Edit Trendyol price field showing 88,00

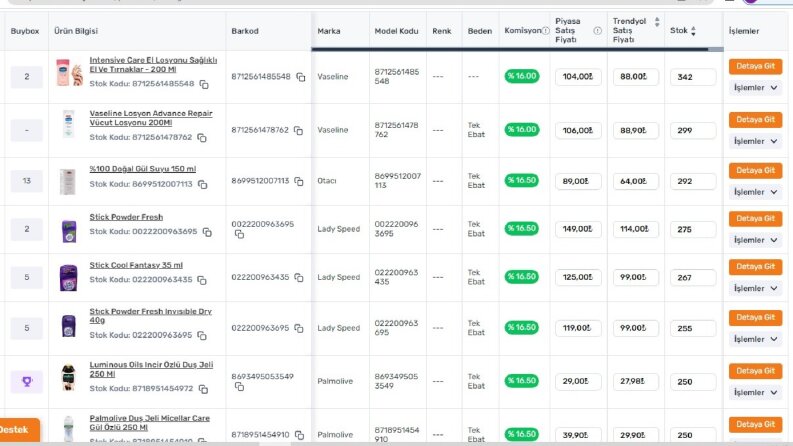coord(635,77)
